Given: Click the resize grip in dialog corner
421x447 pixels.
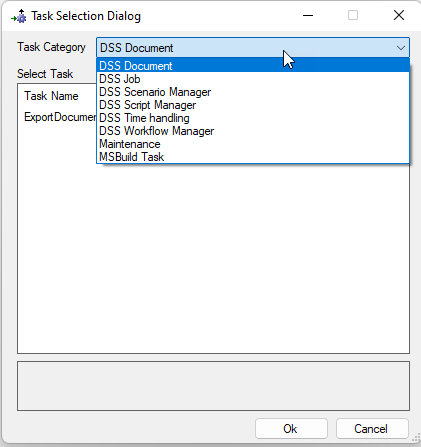Looking at the screenshot, I should pos(416,438).
